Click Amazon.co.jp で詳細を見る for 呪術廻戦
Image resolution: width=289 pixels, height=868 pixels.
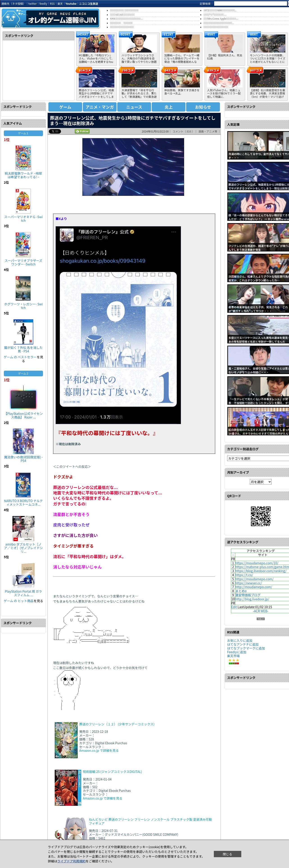[102, 798]
